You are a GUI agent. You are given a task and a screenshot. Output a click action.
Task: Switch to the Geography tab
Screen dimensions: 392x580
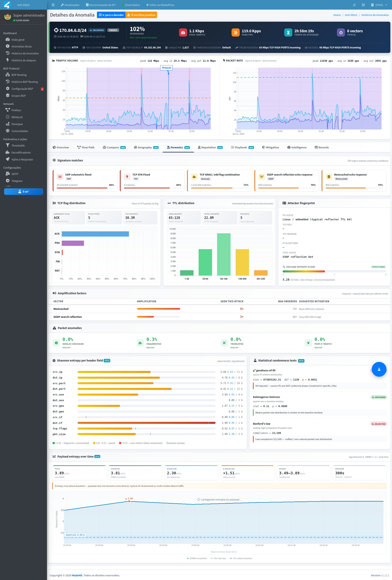pos(146,148)
